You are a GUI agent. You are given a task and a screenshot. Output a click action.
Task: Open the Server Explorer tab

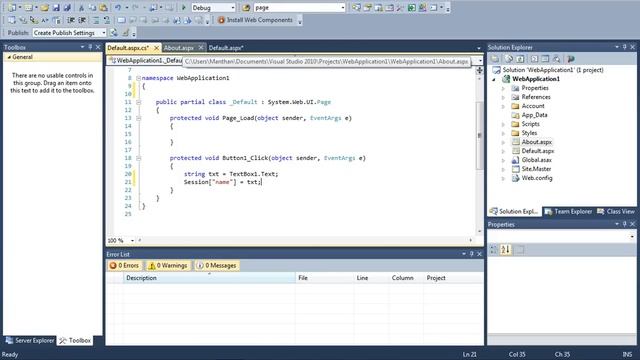coord(30,340)
